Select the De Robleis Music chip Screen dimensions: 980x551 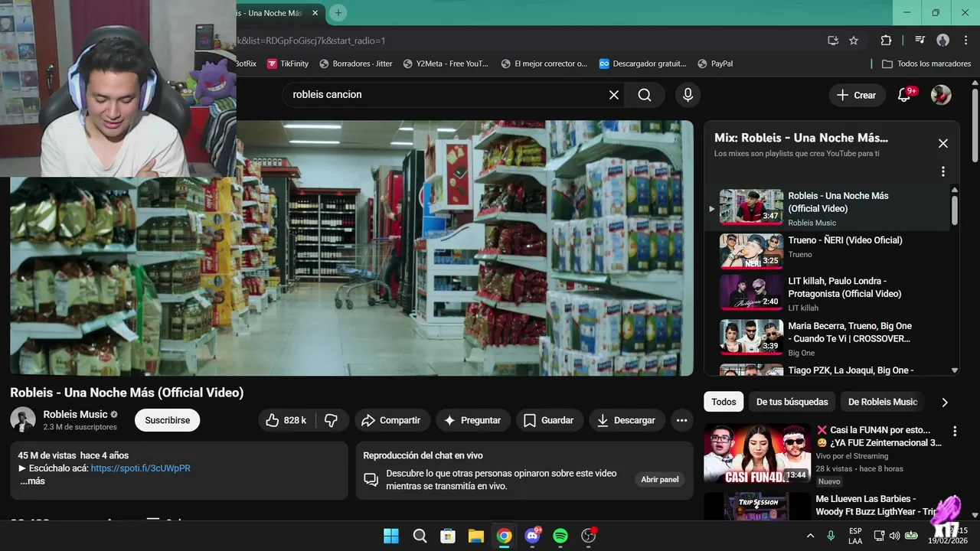click(882, 402)
